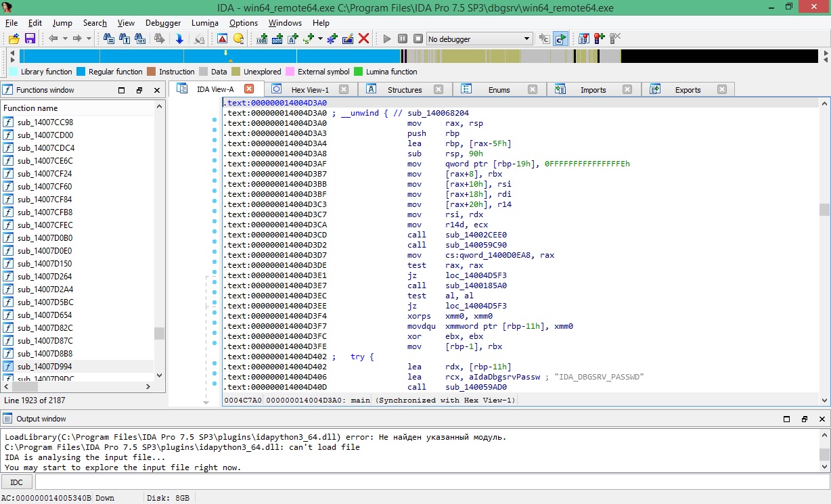Switch to the Exports tab
831x504 pixels.
coord(688,89)
